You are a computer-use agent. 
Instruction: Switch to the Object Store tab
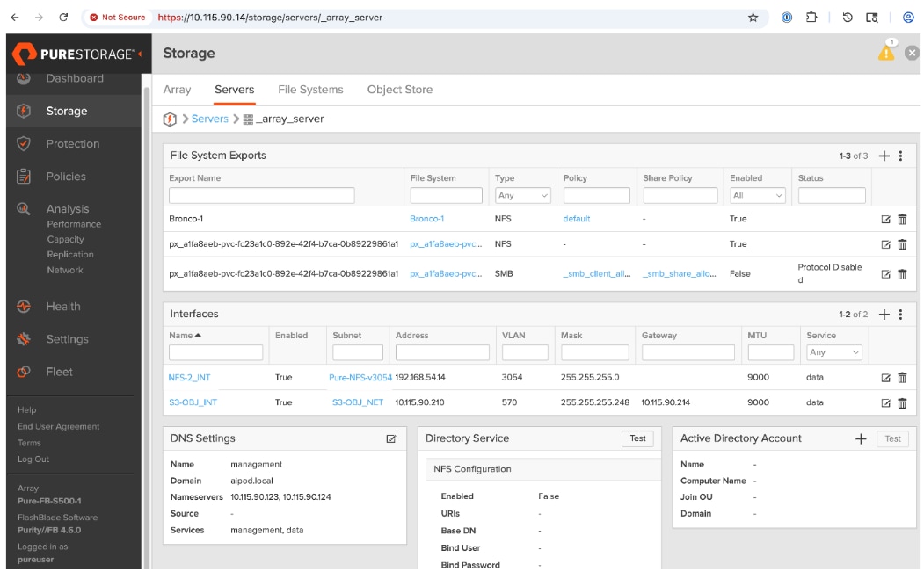point(399,90)
